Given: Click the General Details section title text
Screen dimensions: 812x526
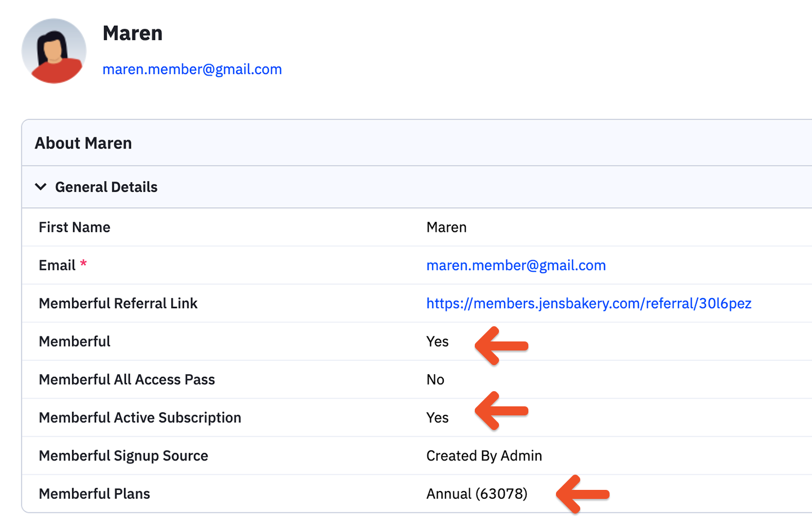Looking at the screenshot, I should [106, 186].
